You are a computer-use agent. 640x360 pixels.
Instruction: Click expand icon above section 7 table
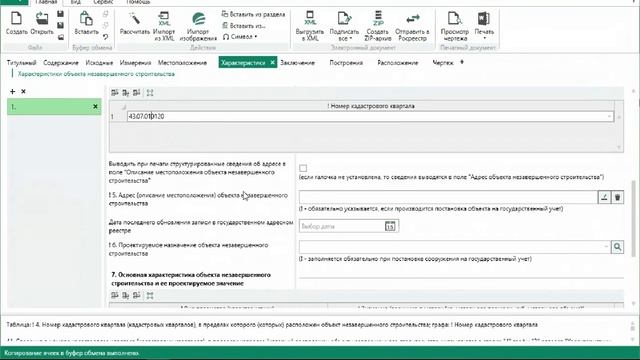pos(150,295)
